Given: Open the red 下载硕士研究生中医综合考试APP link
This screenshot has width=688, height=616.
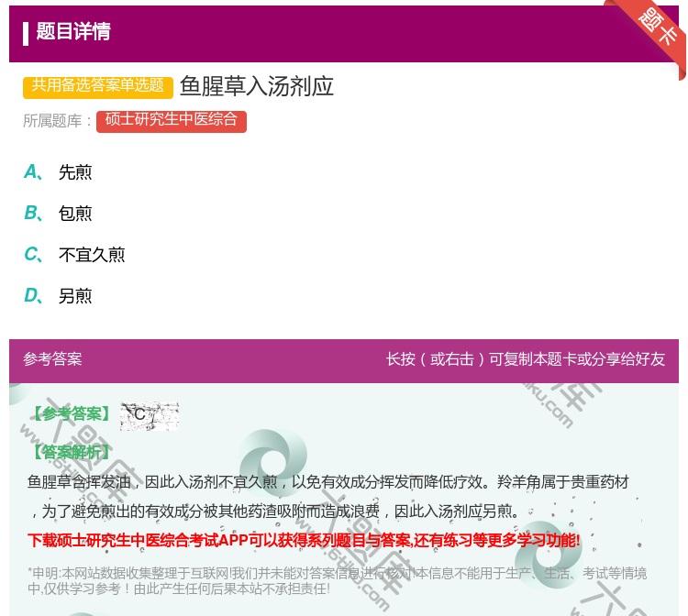Looking at the screenshot, I should point(304,540).
